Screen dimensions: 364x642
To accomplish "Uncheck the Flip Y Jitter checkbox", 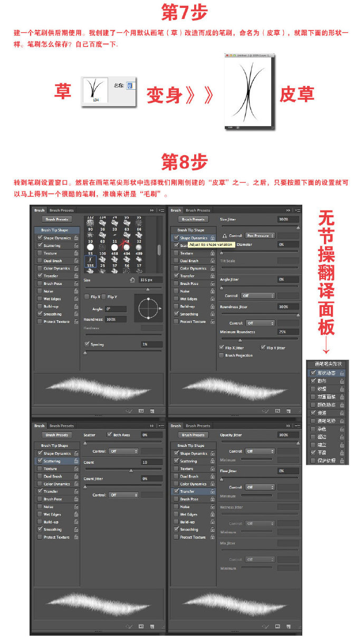I will (x=263, y=348).
